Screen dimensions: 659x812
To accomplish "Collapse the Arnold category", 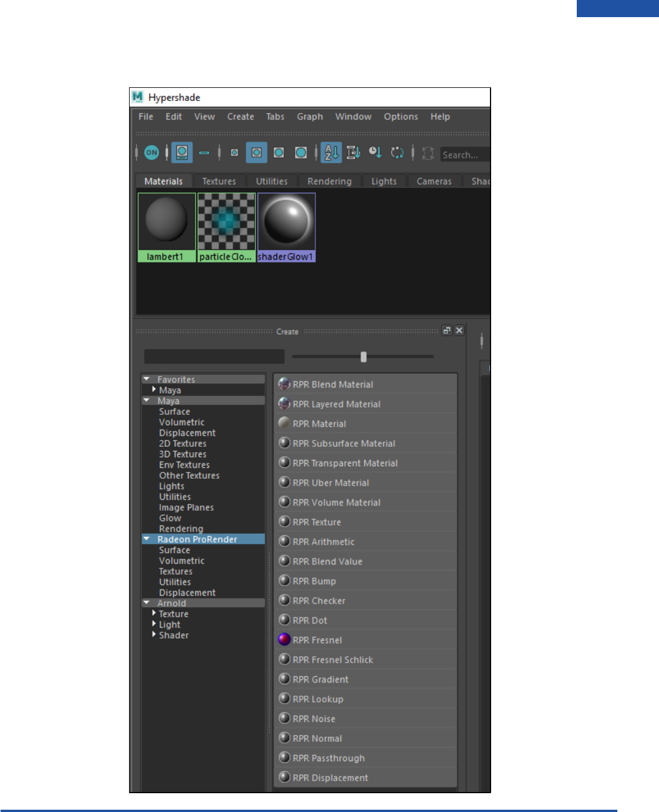I will point(147,603).
